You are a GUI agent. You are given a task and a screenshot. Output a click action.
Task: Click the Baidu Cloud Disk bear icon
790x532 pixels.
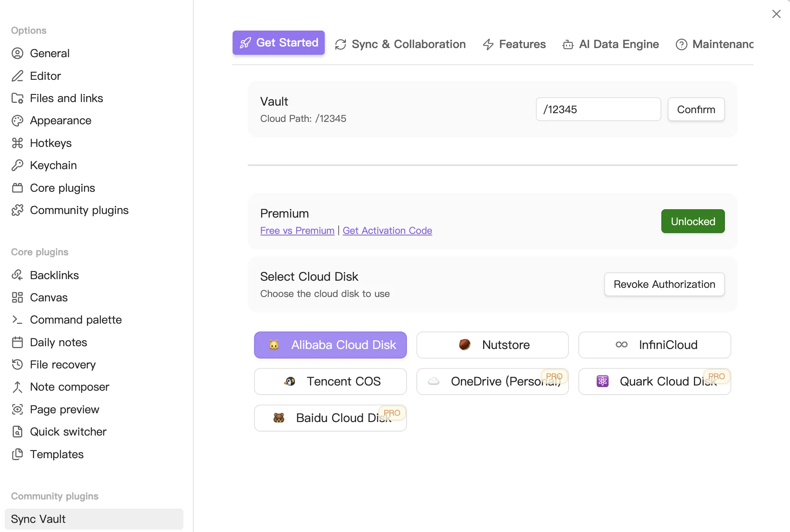(279, 418)
